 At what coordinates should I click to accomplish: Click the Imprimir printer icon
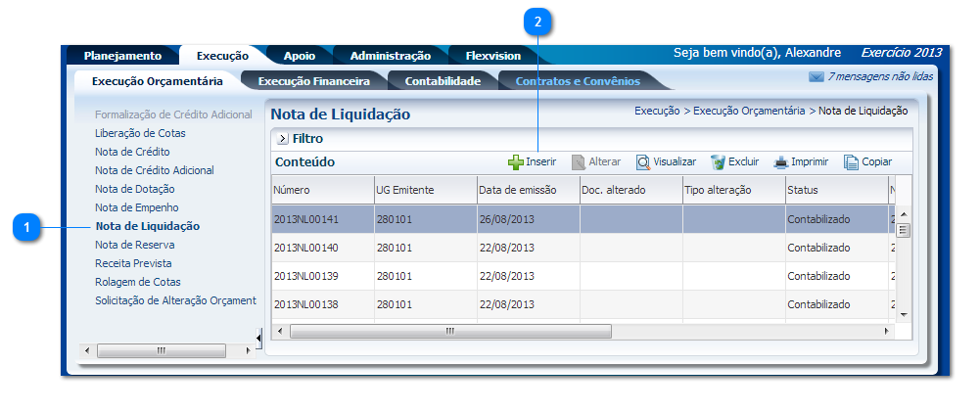point(781,162)
